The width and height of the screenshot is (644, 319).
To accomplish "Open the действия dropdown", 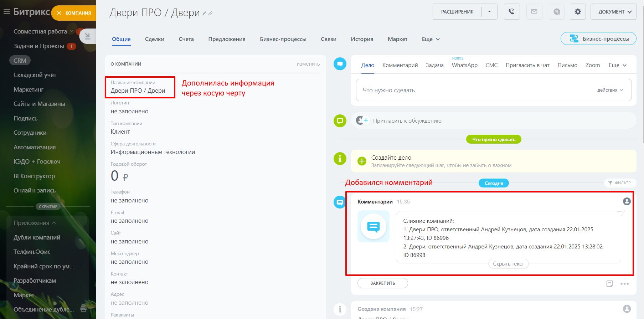I will tap(610, 90).
